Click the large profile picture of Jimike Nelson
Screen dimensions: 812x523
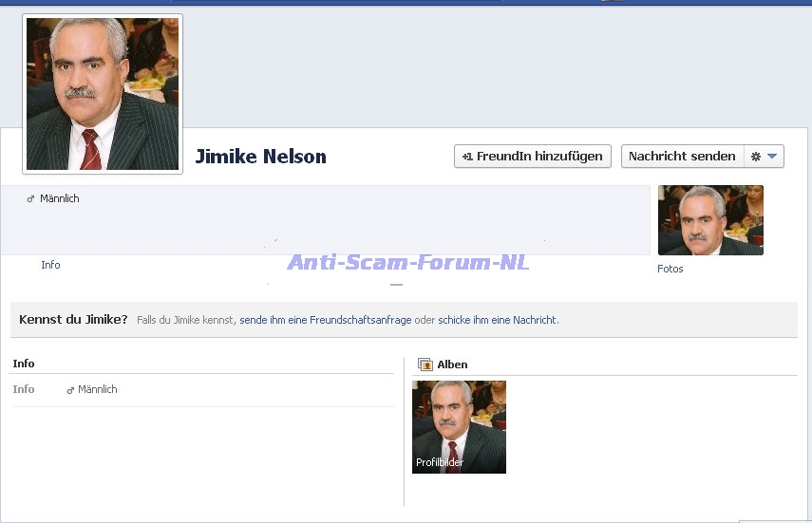pos(103,93)
